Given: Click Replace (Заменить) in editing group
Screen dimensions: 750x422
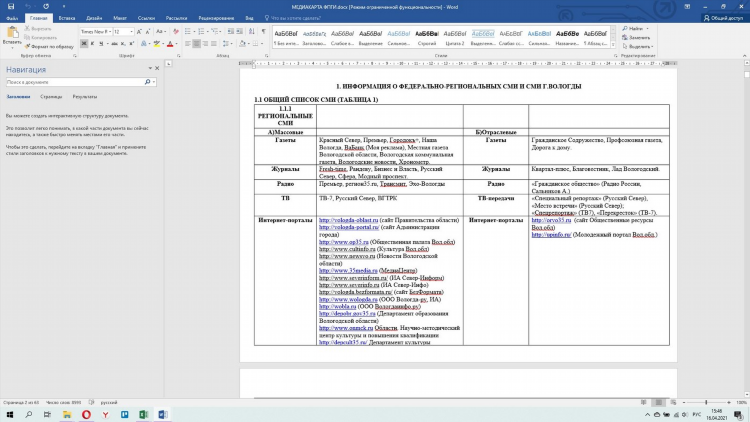Looking at the screenshot, I should 636,37.
